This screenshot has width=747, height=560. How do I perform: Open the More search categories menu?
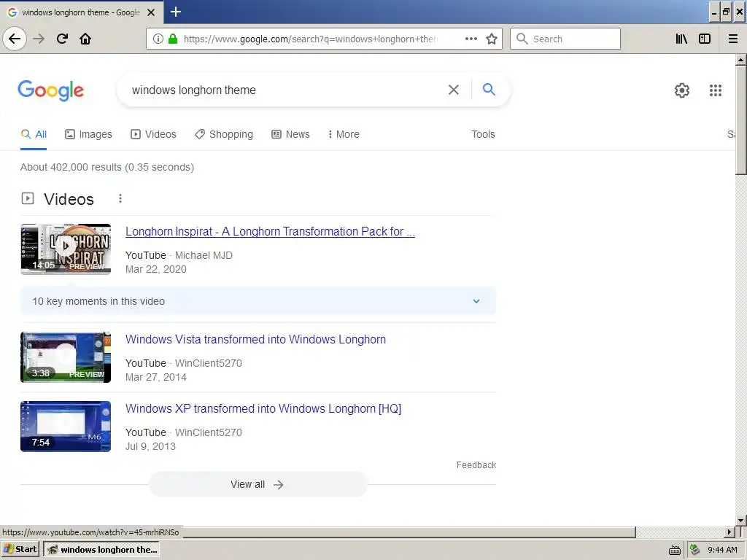coord(344,134)
